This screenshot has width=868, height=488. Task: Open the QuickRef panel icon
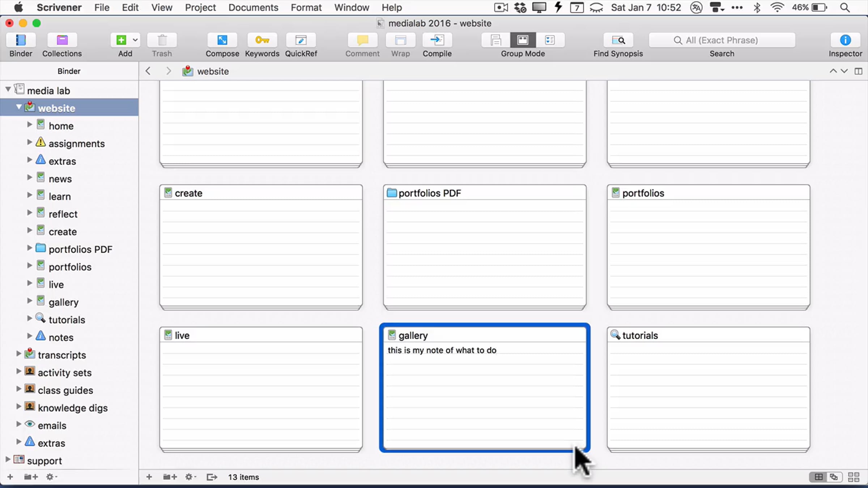point(301,40)
